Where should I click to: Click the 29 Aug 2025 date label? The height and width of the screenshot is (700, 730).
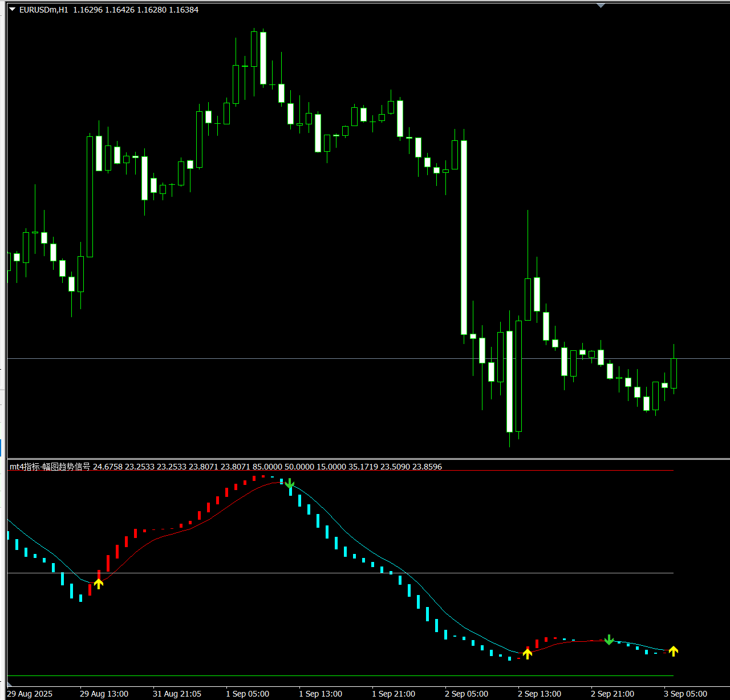coord(30,694)
